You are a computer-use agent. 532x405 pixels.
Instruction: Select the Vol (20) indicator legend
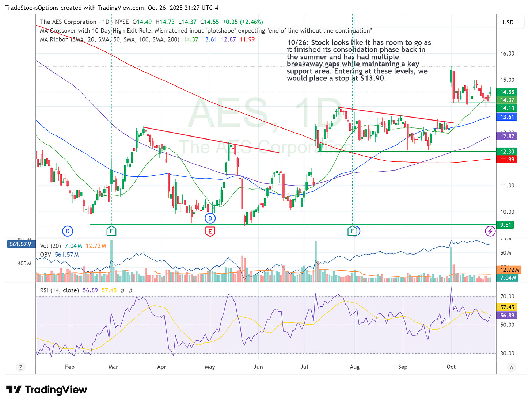51,246
